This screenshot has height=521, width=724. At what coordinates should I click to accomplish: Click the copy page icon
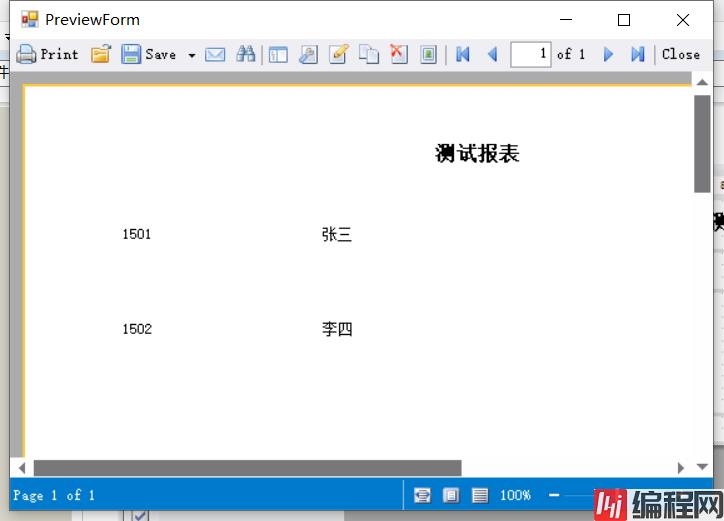[369, 54]
